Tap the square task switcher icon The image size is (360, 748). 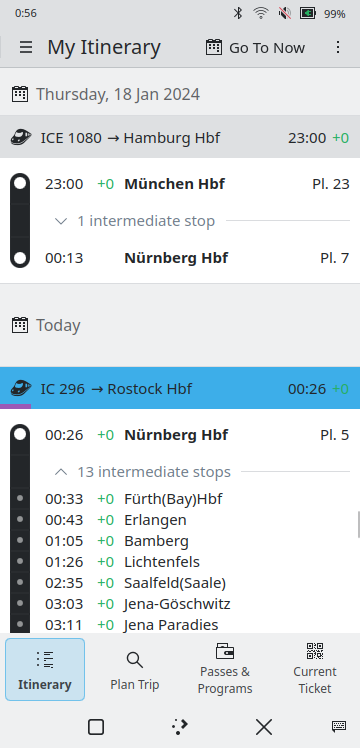coord(96,727)
